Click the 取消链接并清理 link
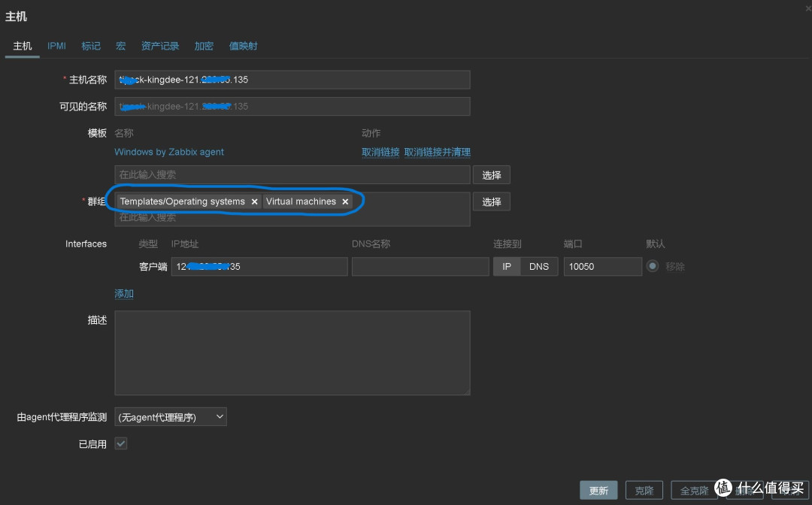This screenshot has height=505, width=812. (x=438, y=152)
